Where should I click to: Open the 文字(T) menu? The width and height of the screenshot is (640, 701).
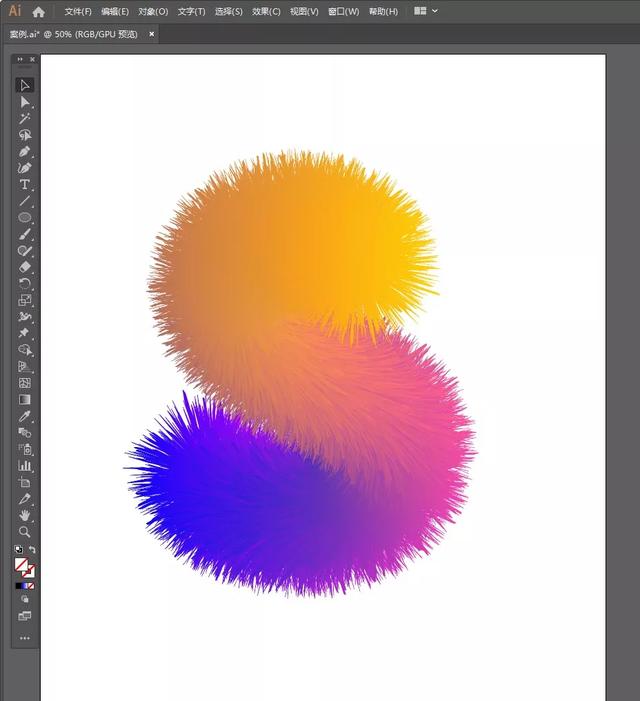[191, 12]
